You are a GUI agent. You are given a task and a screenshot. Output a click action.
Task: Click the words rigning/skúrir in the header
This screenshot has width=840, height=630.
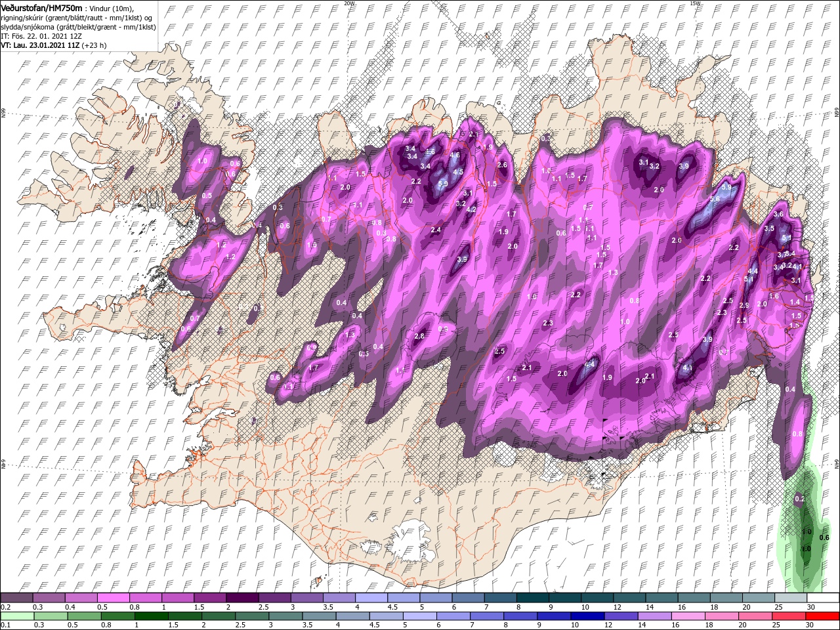(x=24, y=17)
